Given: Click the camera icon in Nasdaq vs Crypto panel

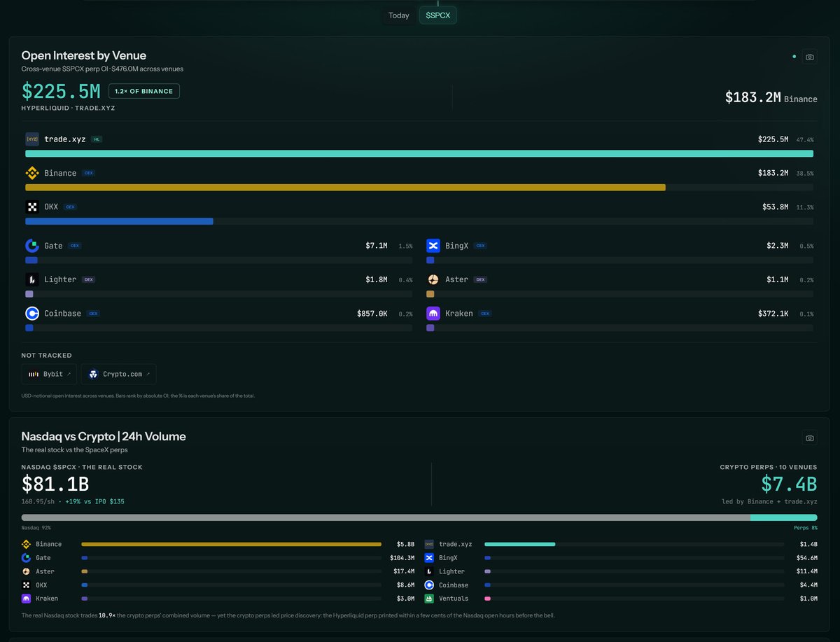Looking at the screenshot, I should pyautogui.click(x=810, y=438).
